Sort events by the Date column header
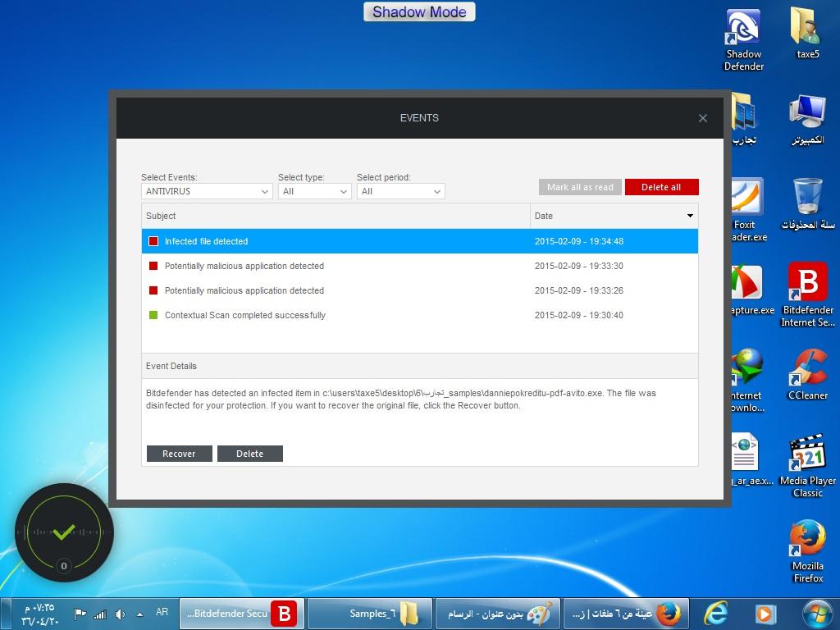This screenshot has width=840, height=630. 614,216
